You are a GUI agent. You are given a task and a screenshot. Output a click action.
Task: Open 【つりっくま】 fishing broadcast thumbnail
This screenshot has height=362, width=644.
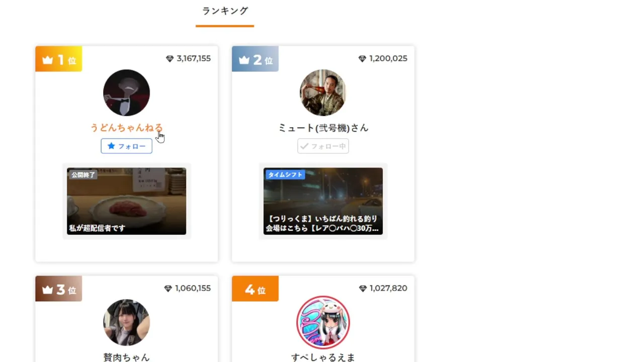click(x=323, y=201)
